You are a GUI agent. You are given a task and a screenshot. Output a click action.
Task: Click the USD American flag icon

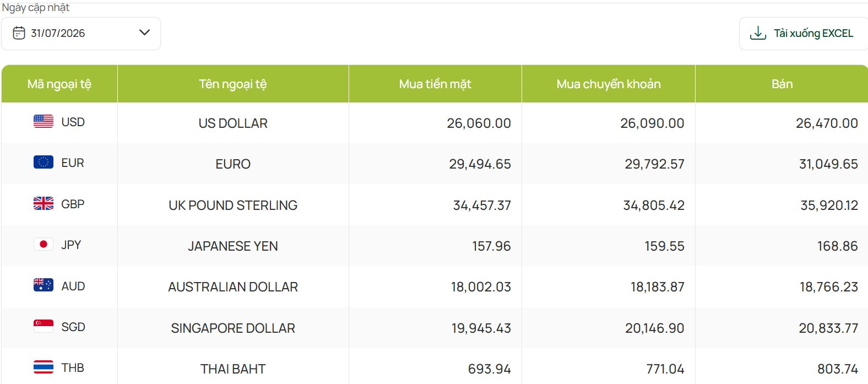pos(44,121)
